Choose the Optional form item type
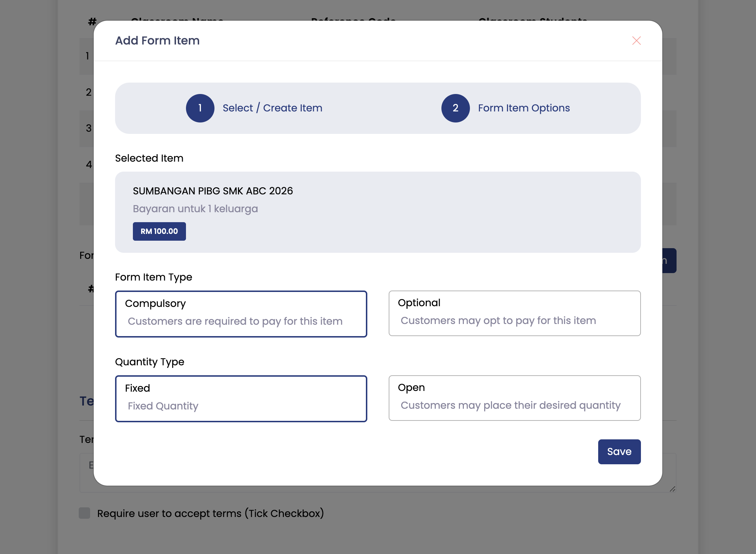The width and height of the screenshot is (756, 554). click(x=514, y=313)
